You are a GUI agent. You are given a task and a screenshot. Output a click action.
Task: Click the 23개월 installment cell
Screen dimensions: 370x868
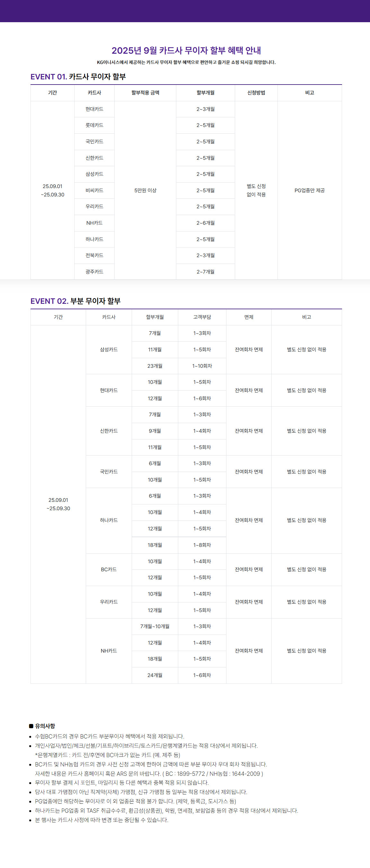pos(155,366)
